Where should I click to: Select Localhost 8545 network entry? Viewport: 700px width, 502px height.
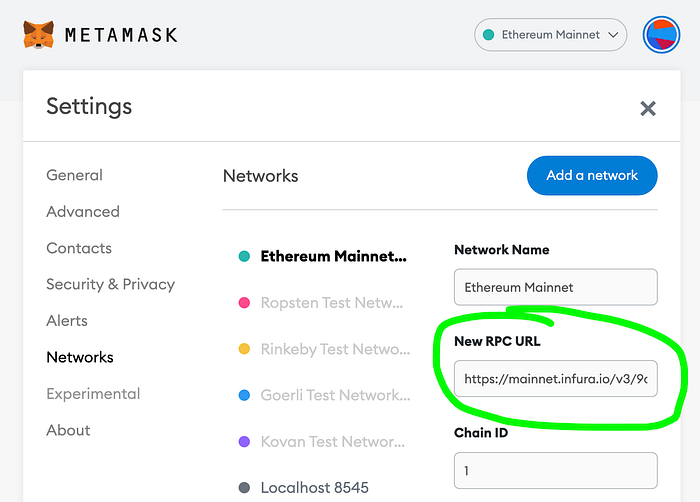[x=304, y=488]
